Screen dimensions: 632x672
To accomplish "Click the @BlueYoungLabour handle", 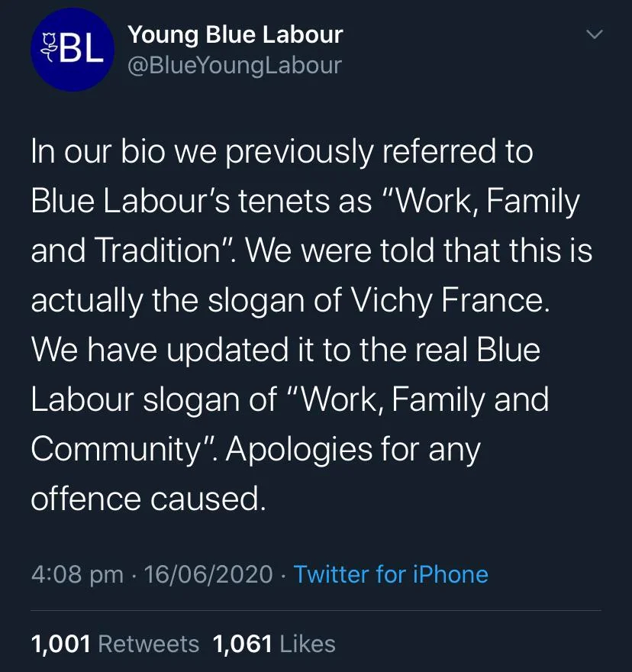I will 234,65.
